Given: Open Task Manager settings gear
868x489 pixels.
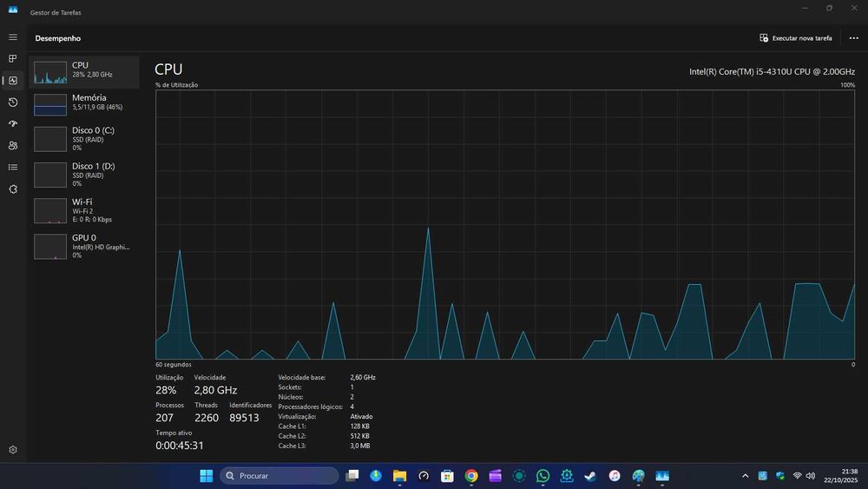Looking at the screenshot, I should pyautogui.click(x=13, y=450).
